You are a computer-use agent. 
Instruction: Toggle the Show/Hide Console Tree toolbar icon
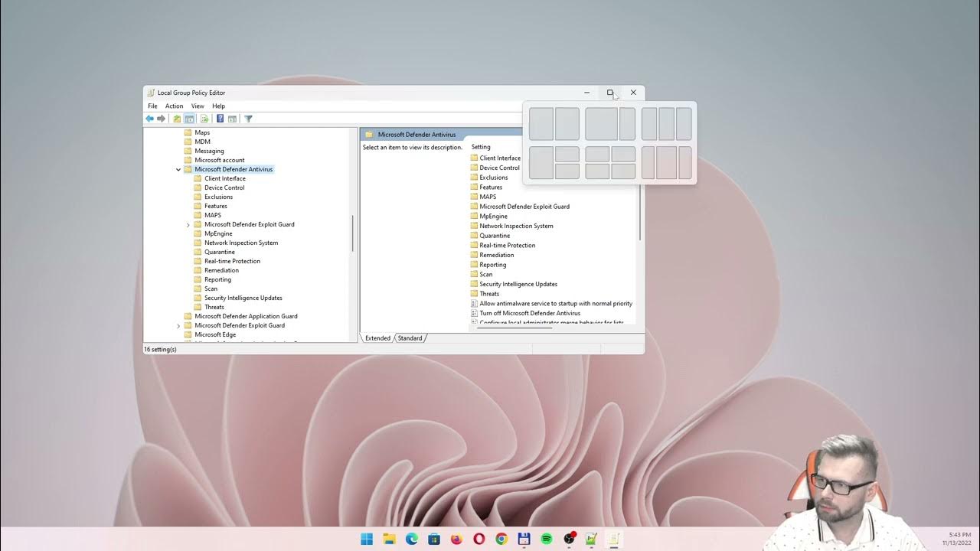pyautogui.click(x=189, y=119)
